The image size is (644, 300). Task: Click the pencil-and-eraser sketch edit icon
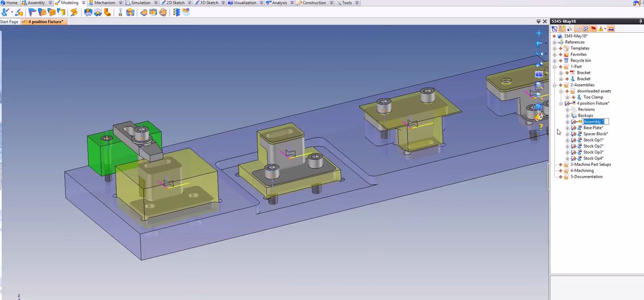(19, 12)
